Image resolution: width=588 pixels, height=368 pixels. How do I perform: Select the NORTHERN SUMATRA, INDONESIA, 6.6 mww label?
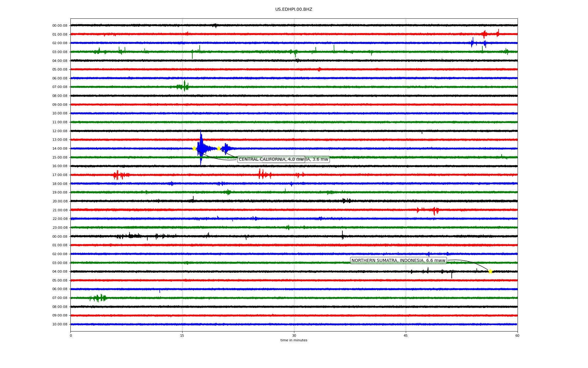tap(398, 261)
